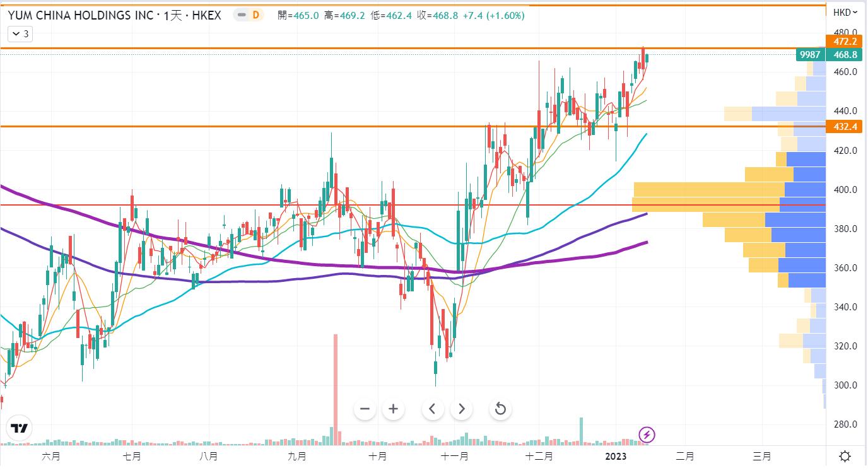Viewport: 868px width, 473px height.
Task: Expand the indicators legend showing 3
Action: pos(20,34)
